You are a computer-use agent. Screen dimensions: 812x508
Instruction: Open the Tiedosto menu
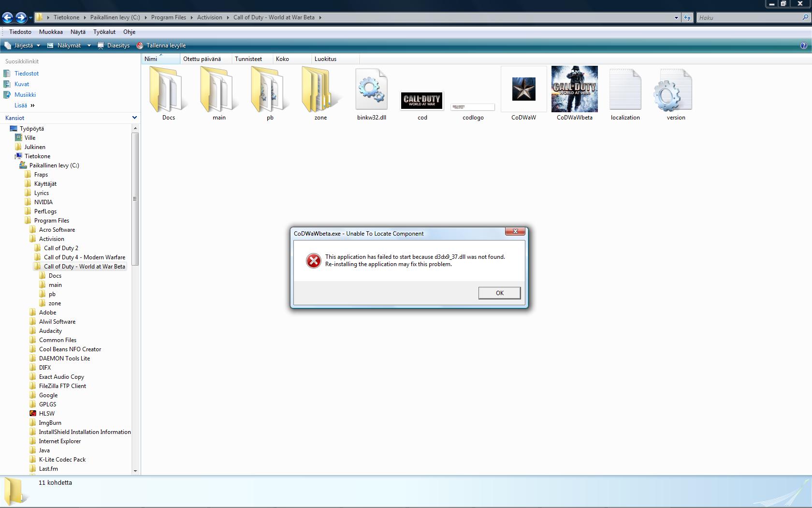click(x=20, y=32)
